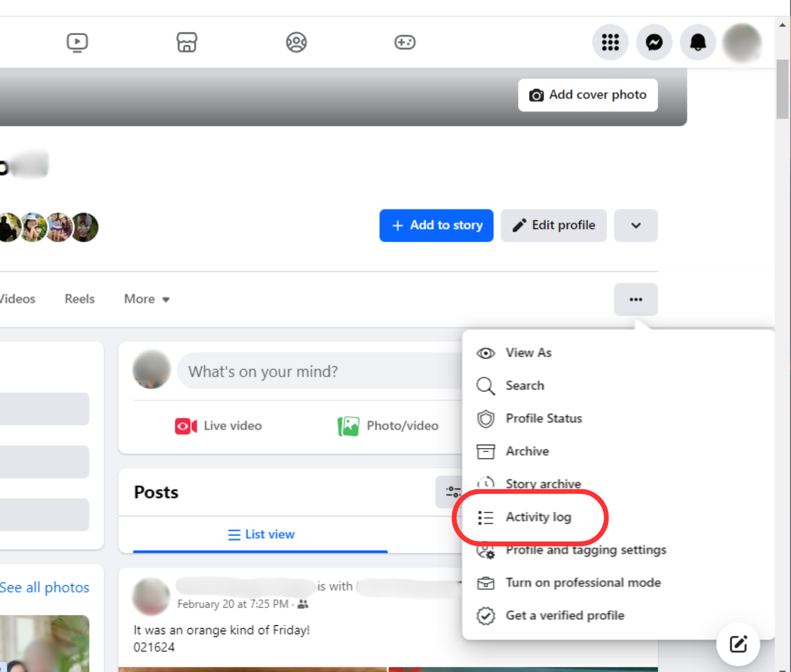Switch to the Reels tab
791x672 pixels.
(80, 299)
